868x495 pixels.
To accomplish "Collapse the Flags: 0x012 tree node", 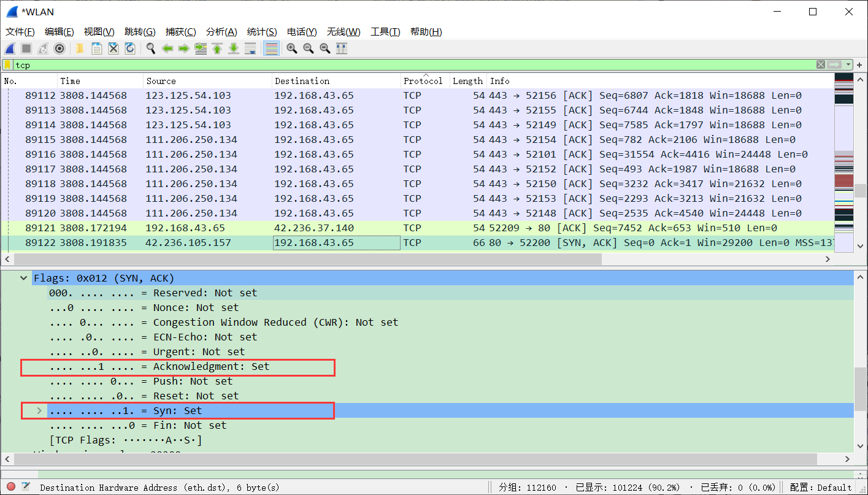I will click(x=24, y=278).
